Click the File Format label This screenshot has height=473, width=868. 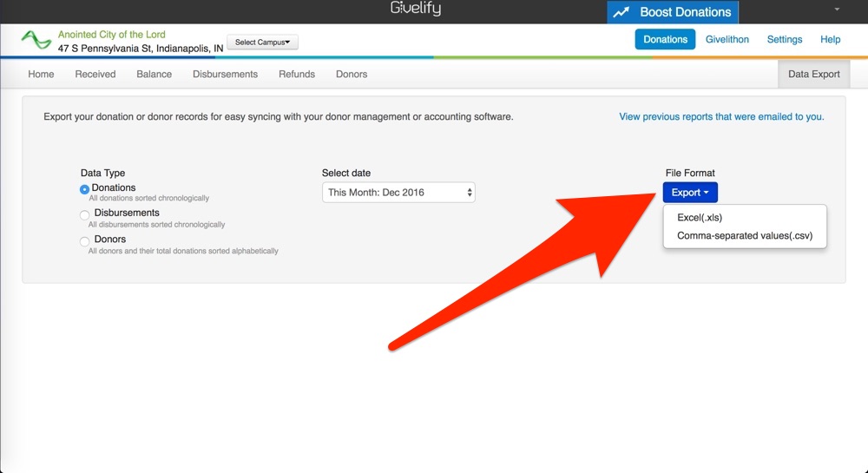click(690, 173)
